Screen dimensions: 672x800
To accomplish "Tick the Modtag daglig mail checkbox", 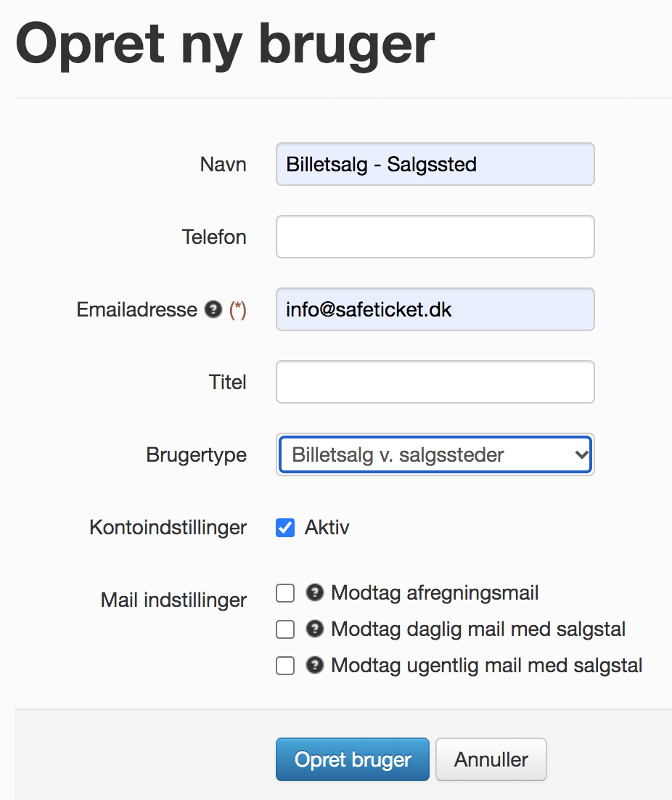I will click(x=285, y=629).
